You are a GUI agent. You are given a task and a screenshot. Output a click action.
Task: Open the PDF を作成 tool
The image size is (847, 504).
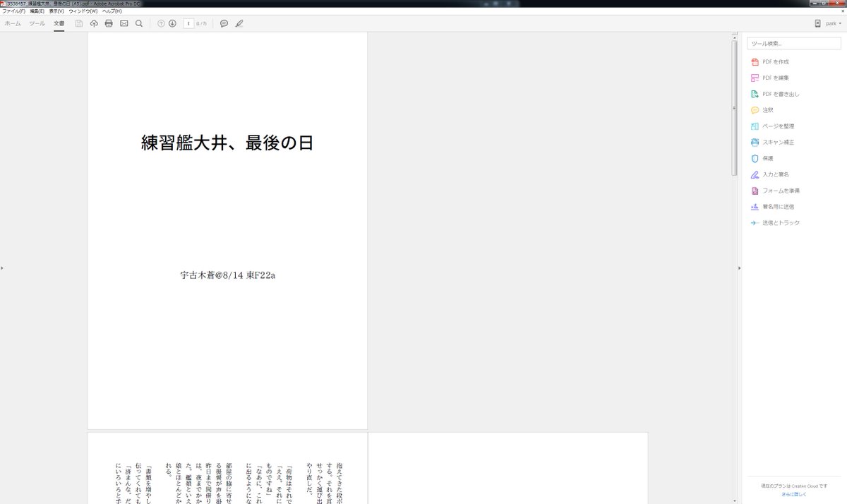pyautogui.click(x=774, y=61)
